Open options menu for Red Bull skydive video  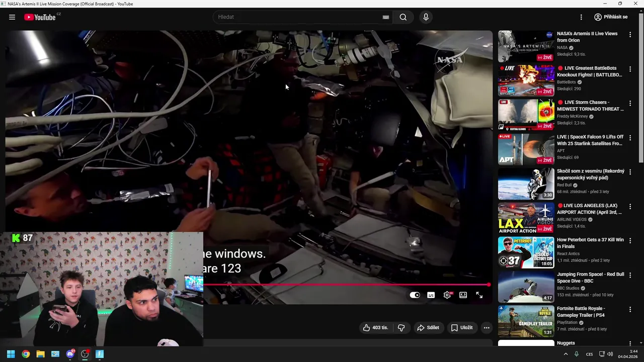click(630, 172)
